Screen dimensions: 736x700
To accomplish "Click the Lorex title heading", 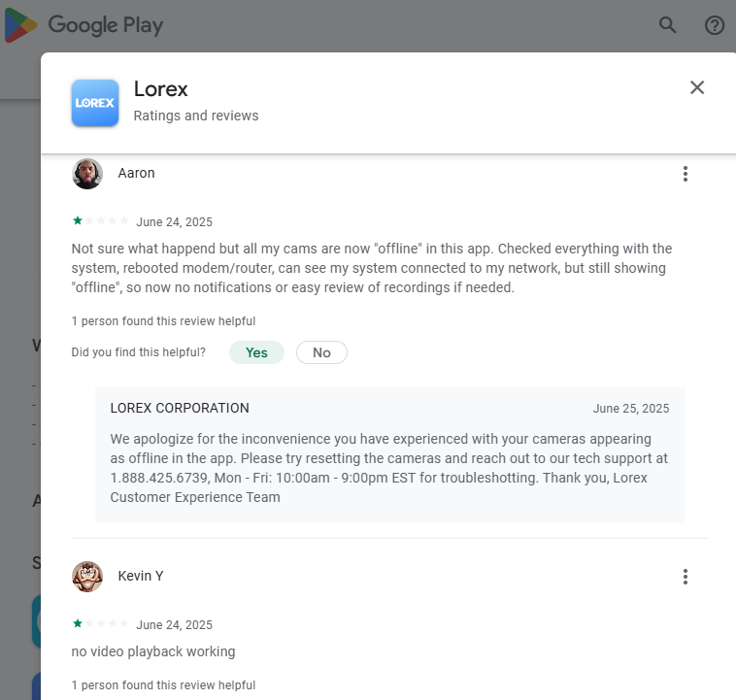I will click(160, 89).
